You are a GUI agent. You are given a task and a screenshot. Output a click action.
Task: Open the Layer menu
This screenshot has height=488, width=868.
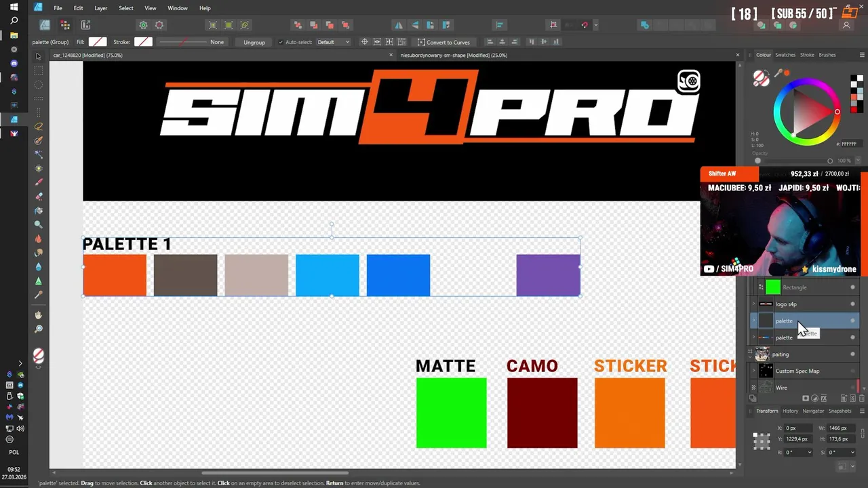click(x=100, y=8)
